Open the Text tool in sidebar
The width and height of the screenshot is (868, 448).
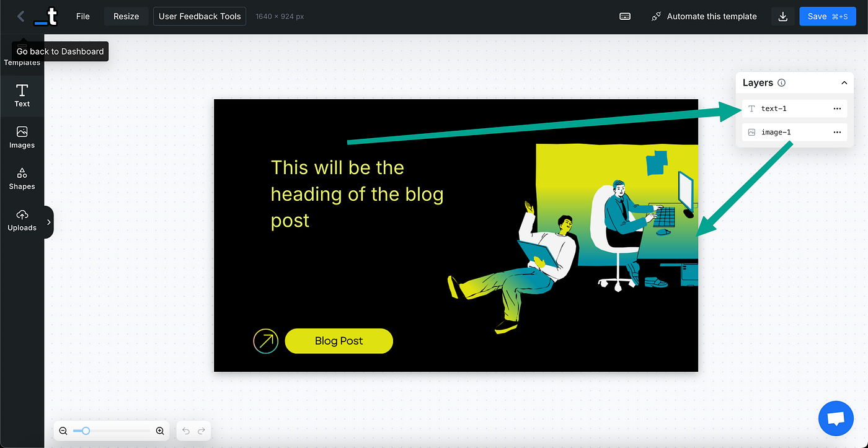click(x=22, y=96)
